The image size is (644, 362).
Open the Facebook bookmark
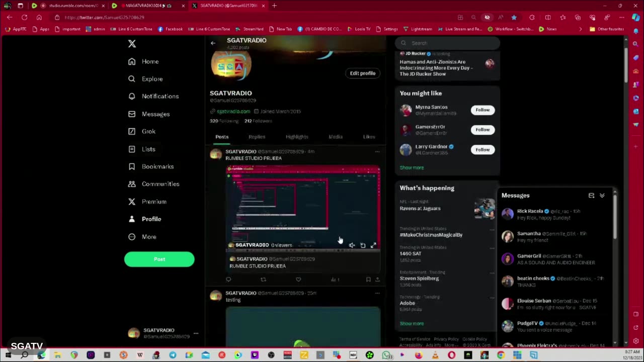[x=170, y=29]
